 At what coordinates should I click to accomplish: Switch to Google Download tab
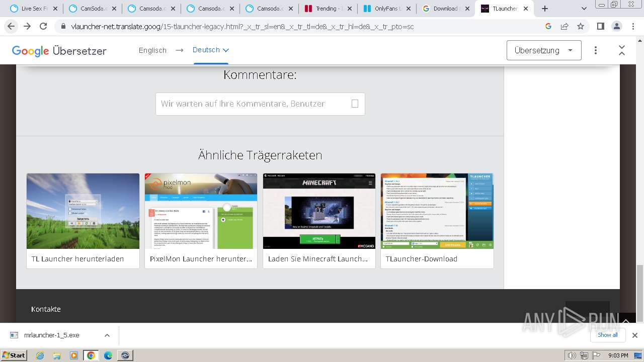[x=445, y=9]
